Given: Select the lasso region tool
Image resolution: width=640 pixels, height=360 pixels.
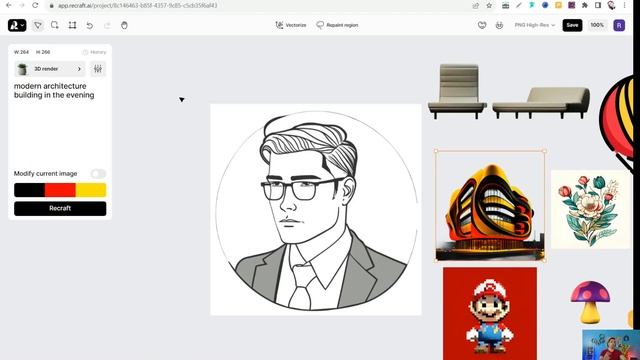Looking at the screenshot, I should pyautogui.click(x=55, y=25).
